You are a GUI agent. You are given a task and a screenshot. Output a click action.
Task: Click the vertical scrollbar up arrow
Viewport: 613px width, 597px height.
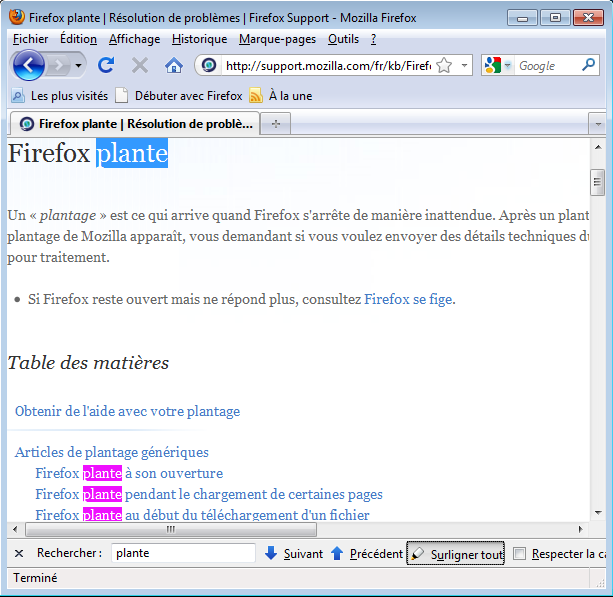pos(598,147)
